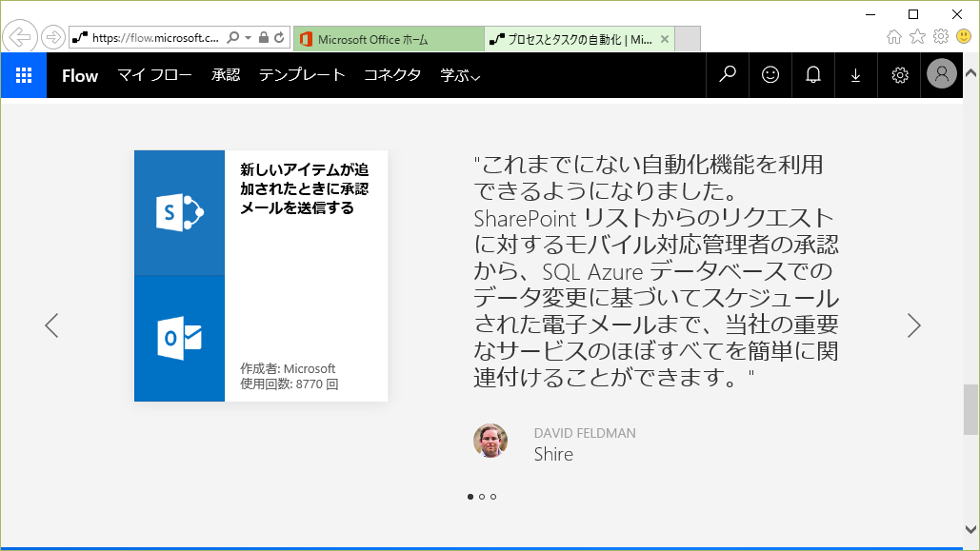Click the DAVID FELDMAN name text
The image size is (980, 551).
[x=585, y=433]
